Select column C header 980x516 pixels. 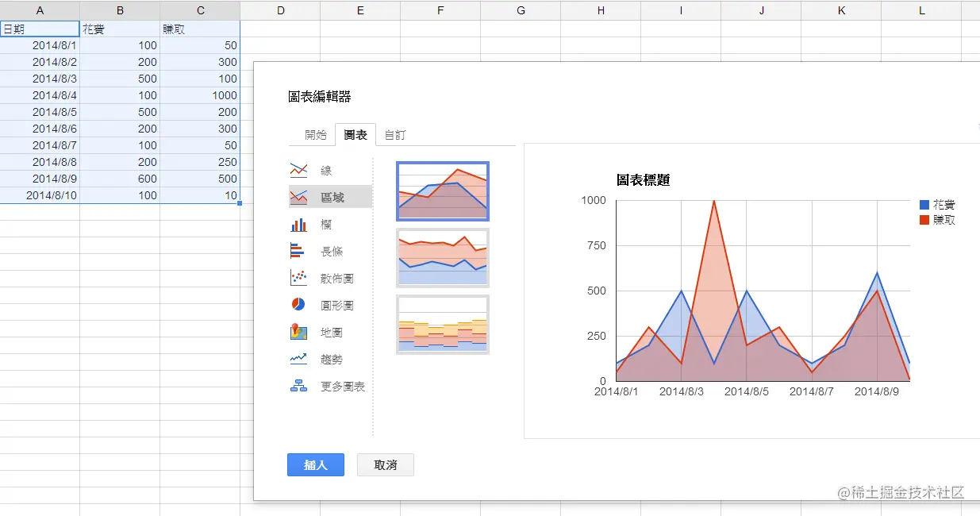point(200,10)
